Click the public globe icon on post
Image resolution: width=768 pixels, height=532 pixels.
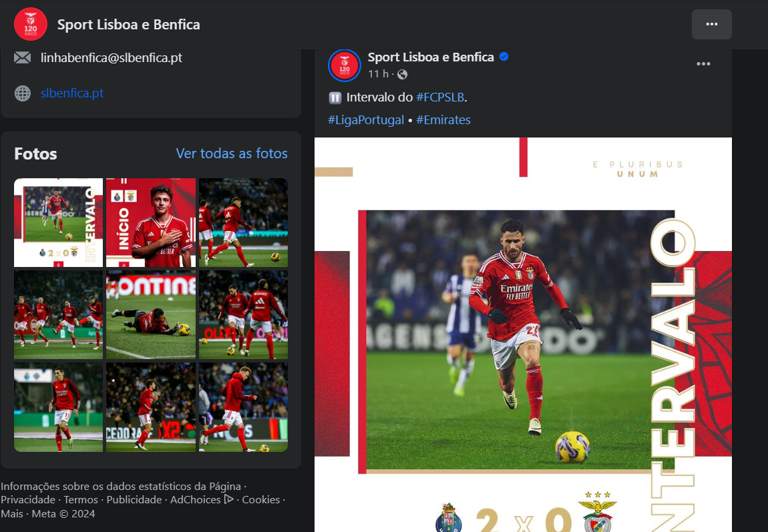click(402, 74)
